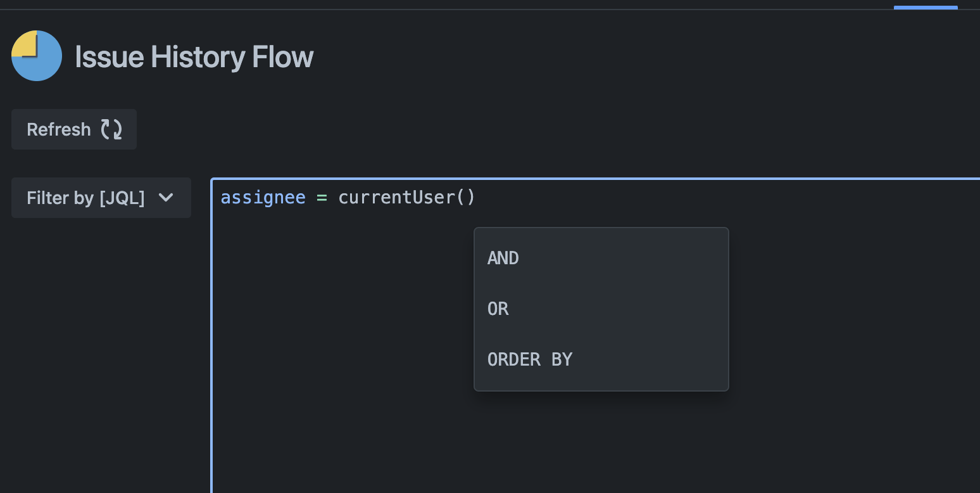
Task: Click the assignee keyword in the query
Action: [x=263, y=198]
